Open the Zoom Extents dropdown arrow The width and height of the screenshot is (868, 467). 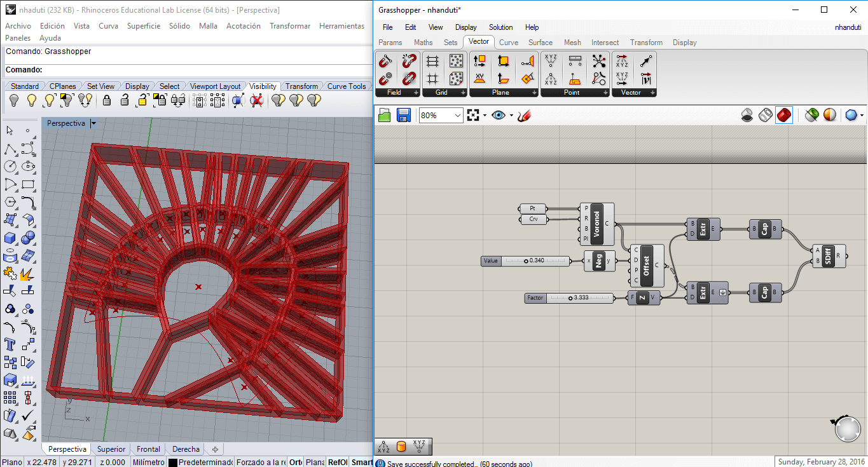(x=485, y=116)
